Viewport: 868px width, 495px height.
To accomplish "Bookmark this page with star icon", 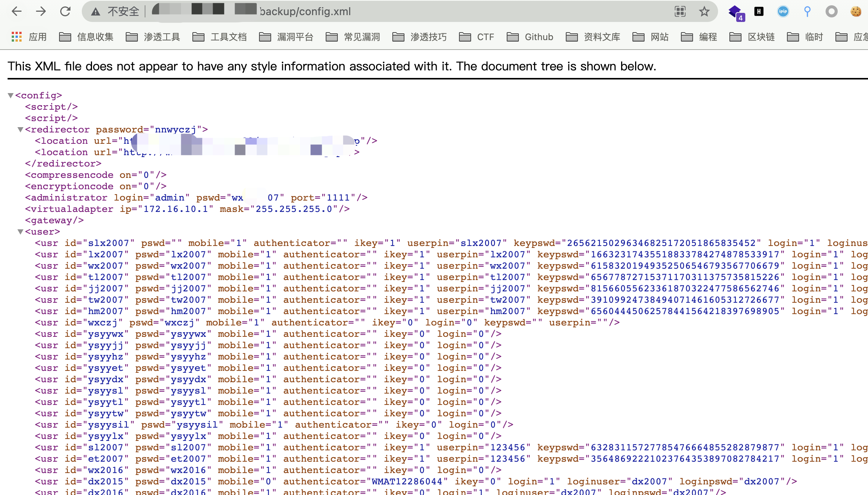I will pyautogui.click(x=704, y=11).
